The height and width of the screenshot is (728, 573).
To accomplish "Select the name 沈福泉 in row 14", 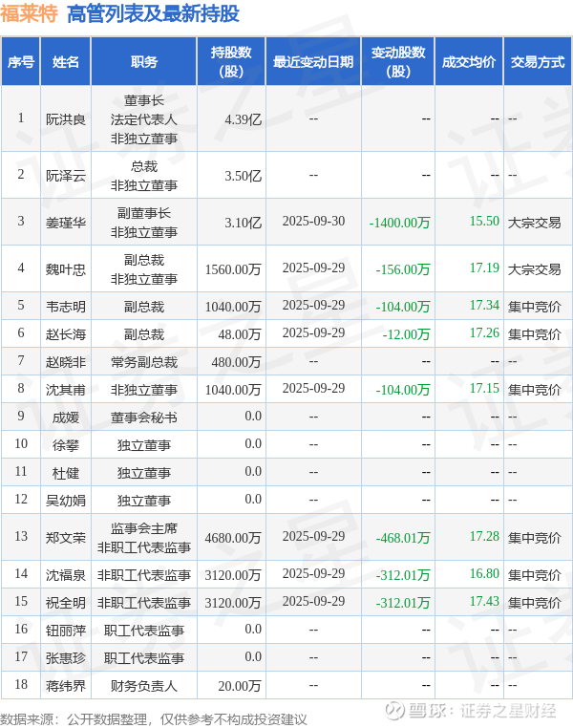I will coord(66,575).
